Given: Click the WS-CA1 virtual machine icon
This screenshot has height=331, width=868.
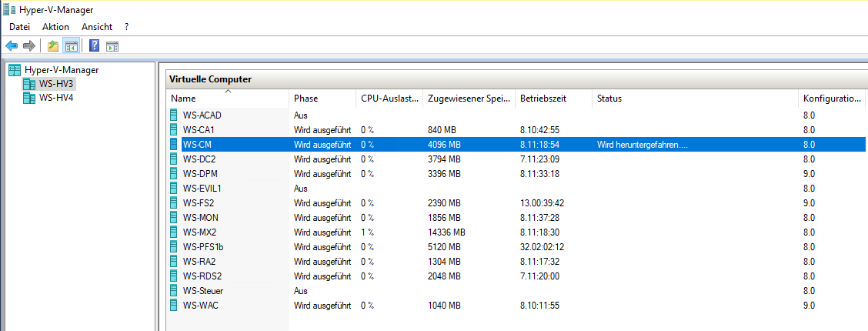Looking at the screenshot, I should point(175,130).
